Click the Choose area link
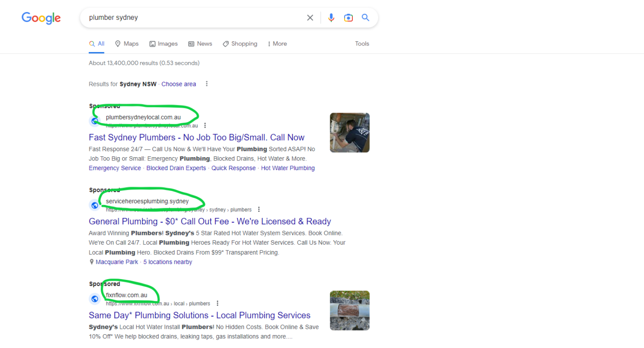The image size is (644, 348). point(178,84)
